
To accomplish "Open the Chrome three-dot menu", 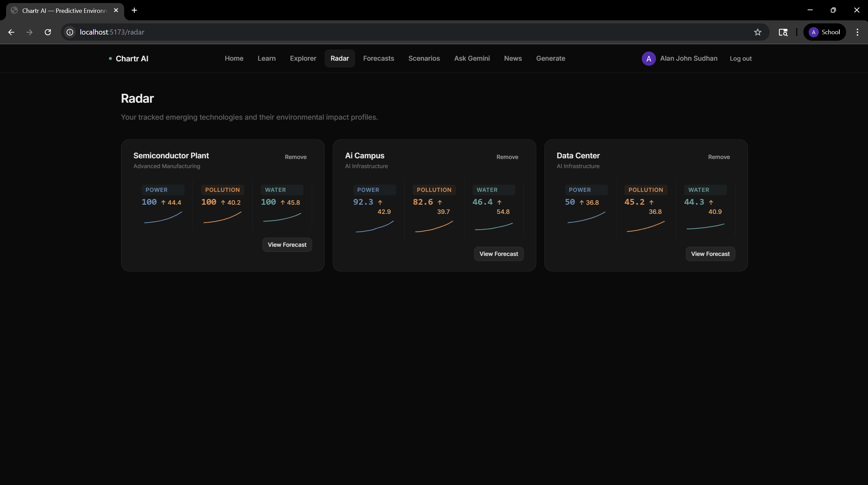I will coord(857,32).
